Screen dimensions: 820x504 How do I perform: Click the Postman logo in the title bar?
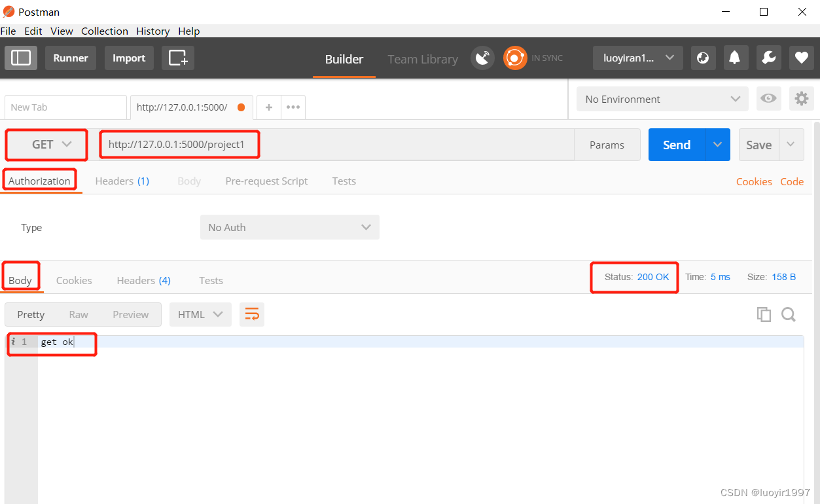pos(9,12)
